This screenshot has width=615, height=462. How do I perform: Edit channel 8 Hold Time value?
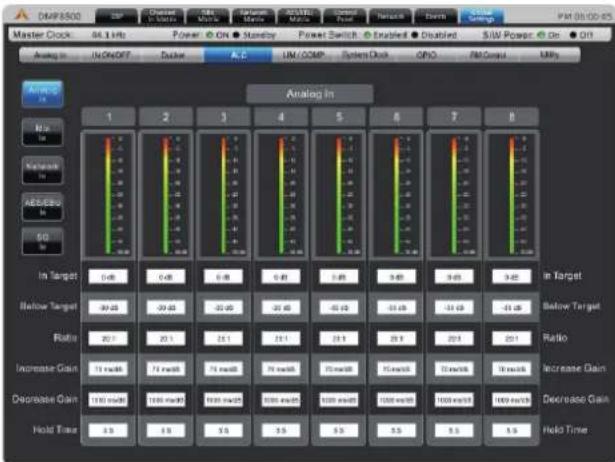pos(512,430)
